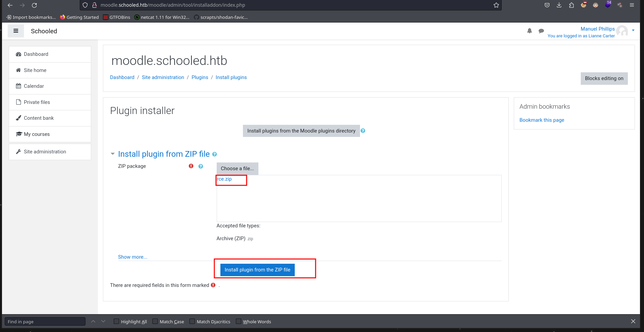Viewport: 644px width, 332px height.
Task: Toggle the Match Case checkbox
Action: (x=155, y=321)
